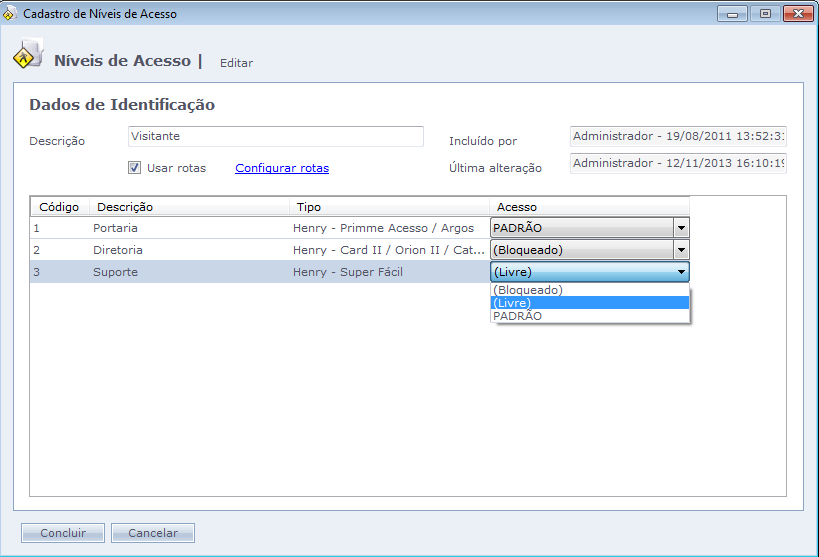The height and width of the screenshot is (557, 819).
Task: Sort by the Tipo column header
Action: click(388, 207)
